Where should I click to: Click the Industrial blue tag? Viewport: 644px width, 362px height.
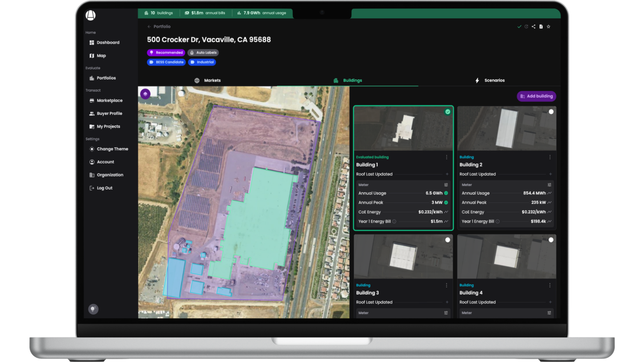point(202,62)
